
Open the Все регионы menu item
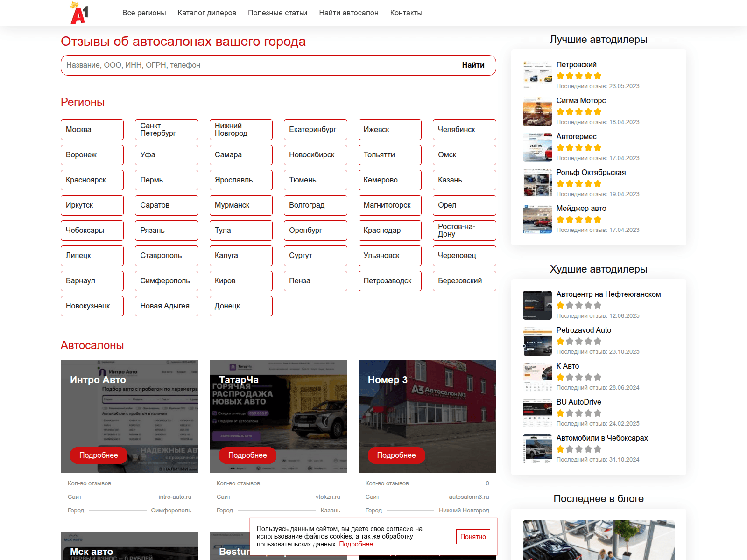[x=144, y=13]
